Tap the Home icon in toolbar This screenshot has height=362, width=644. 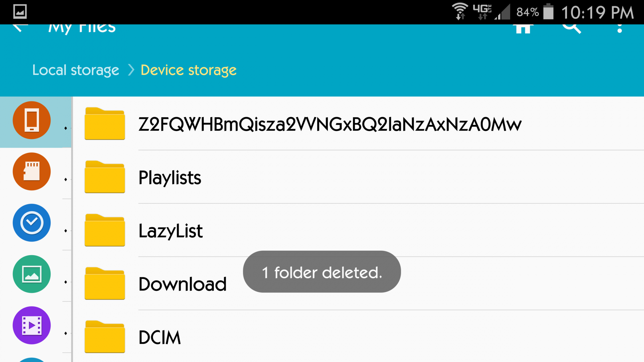pyautogui.click(x=523, y=28)
